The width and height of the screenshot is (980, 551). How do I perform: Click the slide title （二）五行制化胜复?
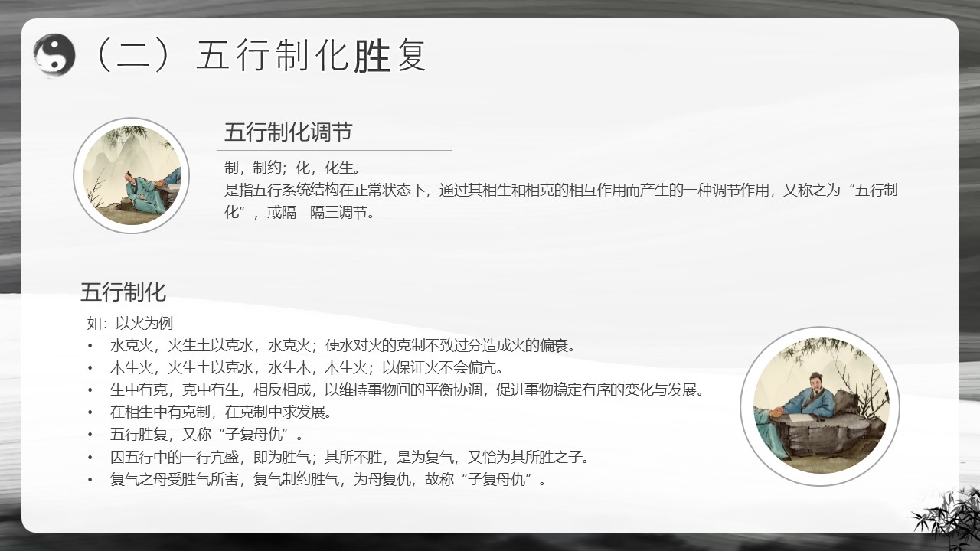point(258,56)
